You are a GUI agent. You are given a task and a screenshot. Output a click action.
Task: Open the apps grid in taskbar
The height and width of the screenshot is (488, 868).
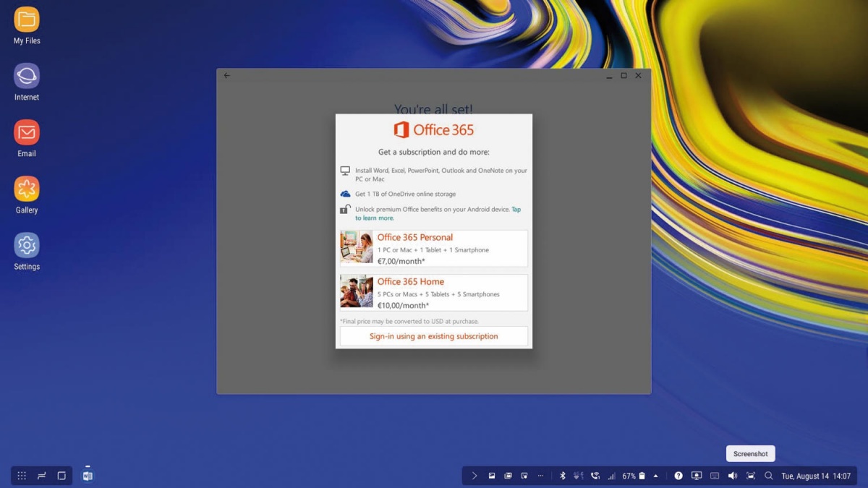point(22,476)
